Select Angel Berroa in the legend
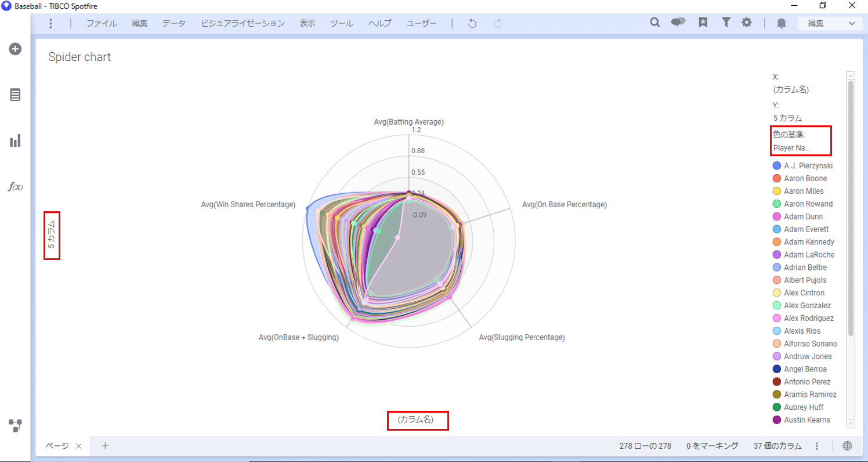 pos(805,369)
